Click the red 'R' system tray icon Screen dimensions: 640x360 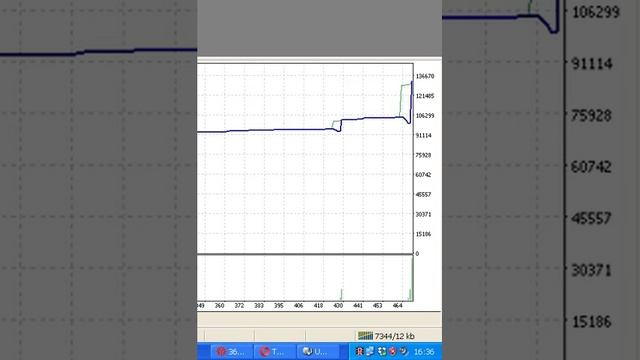[x=359, y=351]
